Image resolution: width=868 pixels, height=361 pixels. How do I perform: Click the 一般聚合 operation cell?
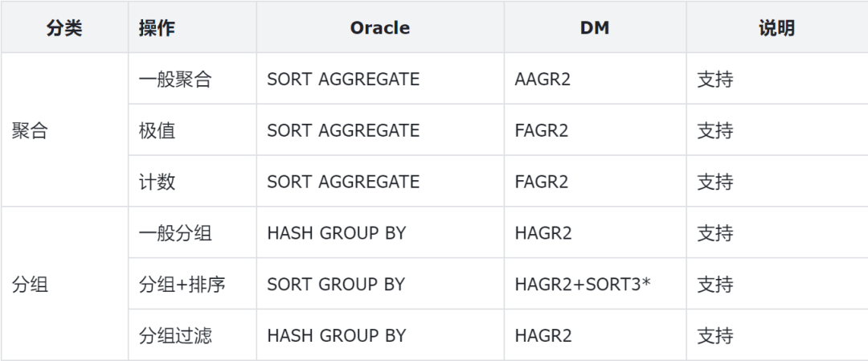coord(174,80)
